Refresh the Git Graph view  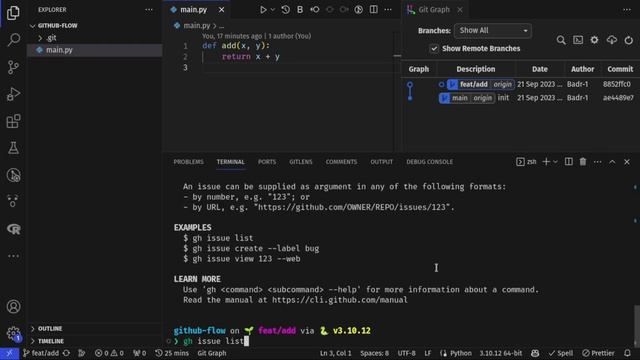coord(629,40)
